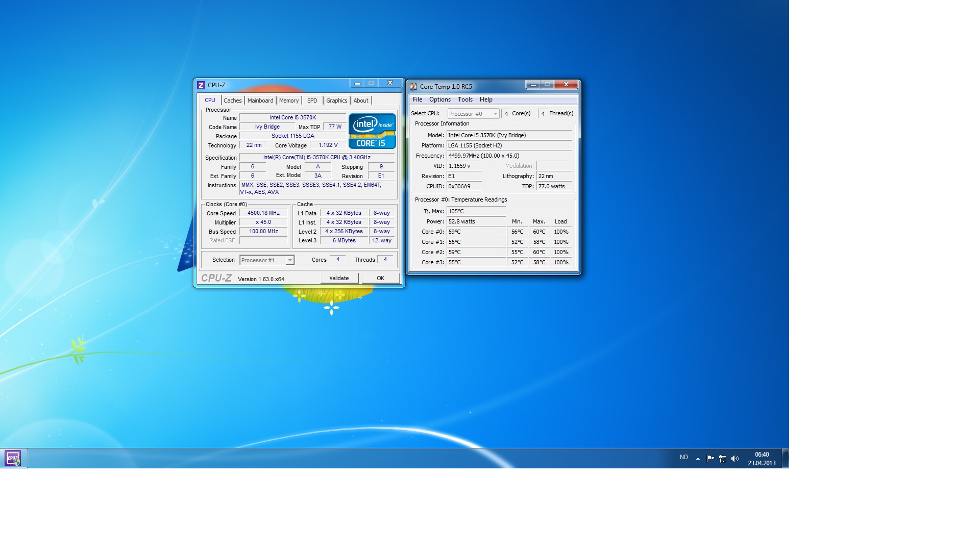
Task: Click the Technology 22 nm value in CPU-Z
Action: tap(254, 145)
